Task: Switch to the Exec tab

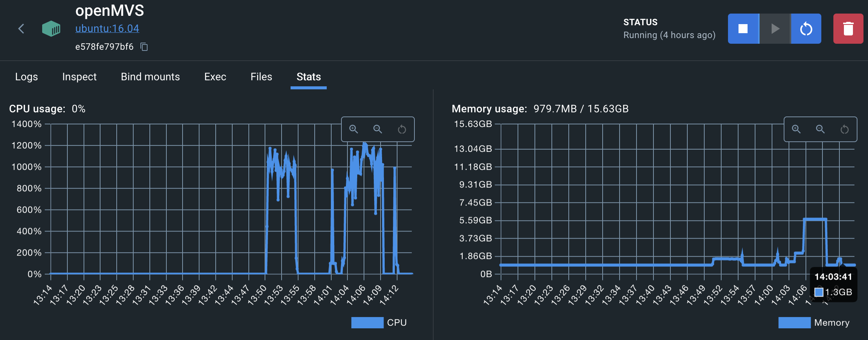Action: [x=215, y=77]
